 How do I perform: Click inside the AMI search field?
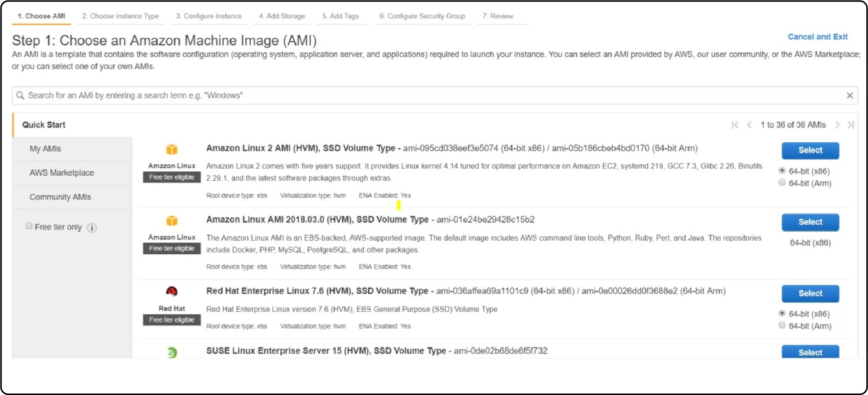[291, 95]
